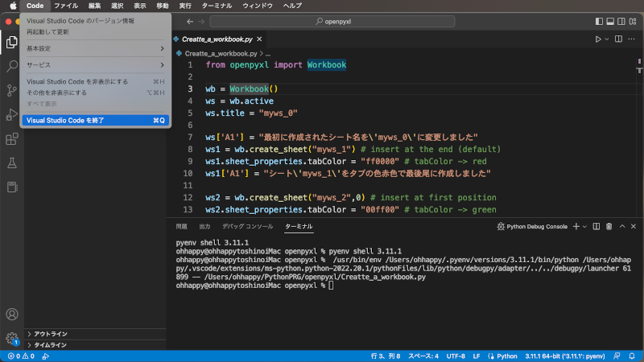Image resolution: width=644 pixels, height=362 pixels.
Task: Open the run options dropdown arrow
Action: click(x=607, y=39)
